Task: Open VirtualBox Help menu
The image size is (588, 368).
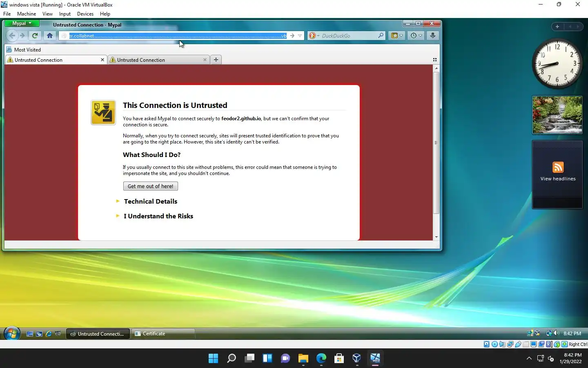Action: click(x=105, y=13)
